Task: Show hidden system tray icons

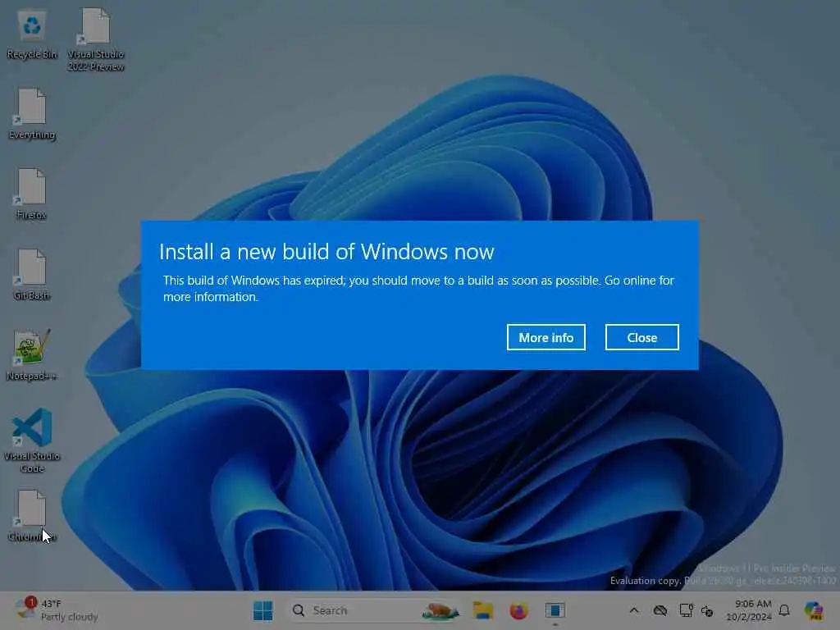Action: 634,610
